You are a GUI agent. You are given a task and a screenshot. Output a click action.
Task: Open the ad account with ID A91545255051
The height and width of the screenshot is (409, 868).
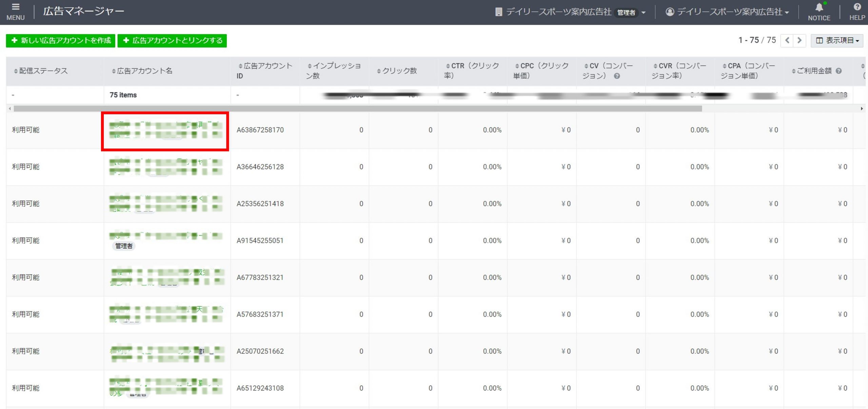(x=165, y=235)
